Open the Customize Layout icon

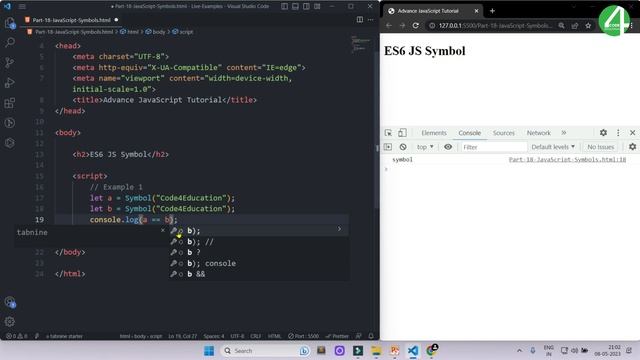click(x=317, y=7)
